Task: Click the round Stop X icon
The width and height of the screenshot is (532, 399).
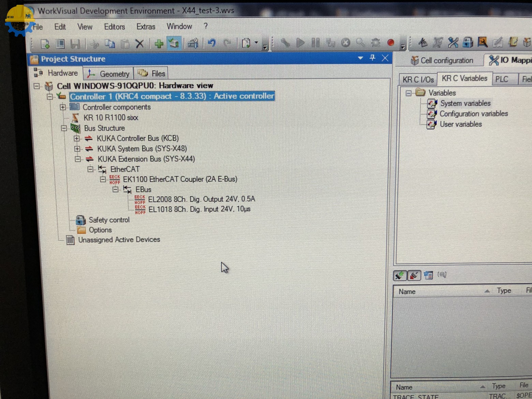Action: point(345,43)
